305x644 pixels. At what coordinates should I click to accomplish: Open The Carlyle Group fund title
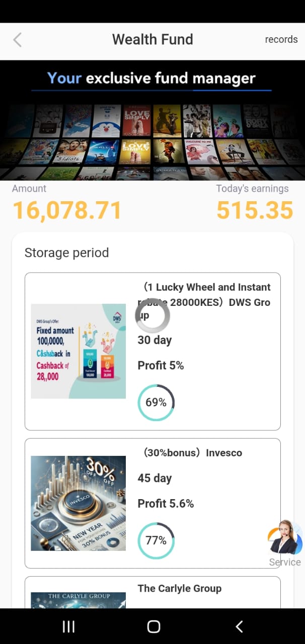tap(180, 588)
